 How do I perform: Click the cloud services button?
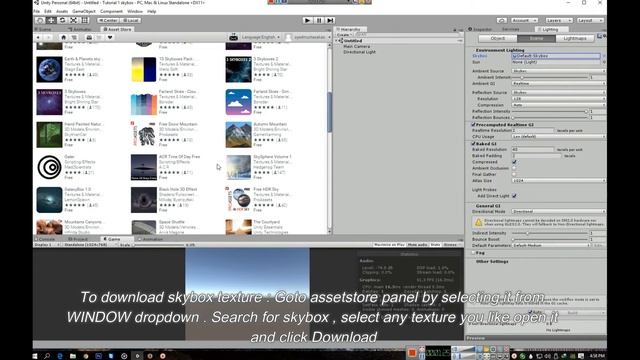tap(502, 20)
